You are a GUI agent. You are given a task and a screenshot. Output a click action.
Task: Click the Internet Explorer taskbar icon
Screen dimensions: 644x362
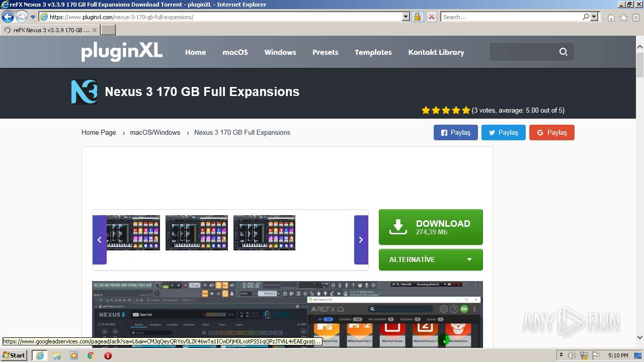tap(39, 355)
